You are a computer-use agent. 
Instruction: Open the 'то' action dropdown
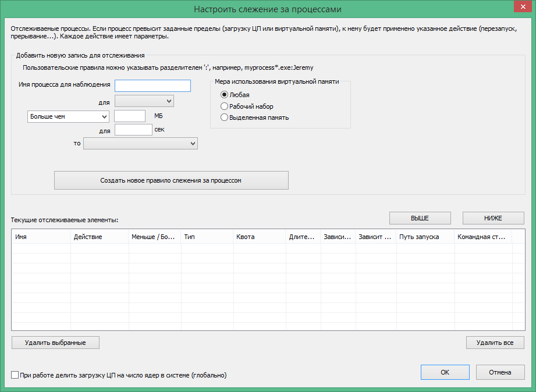pos(141,143)
